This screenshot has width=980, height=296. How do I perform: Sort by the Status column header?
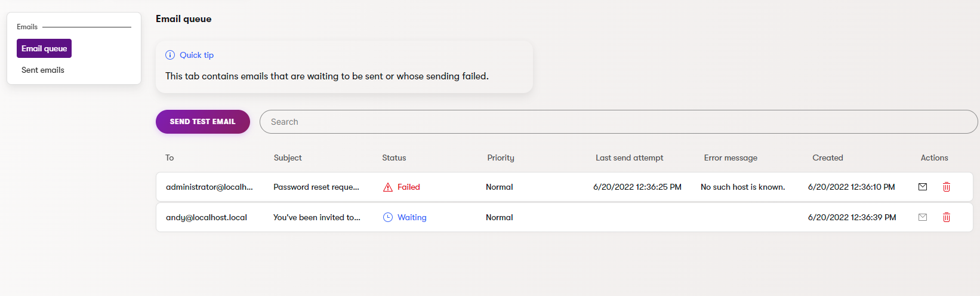point(394,158)
